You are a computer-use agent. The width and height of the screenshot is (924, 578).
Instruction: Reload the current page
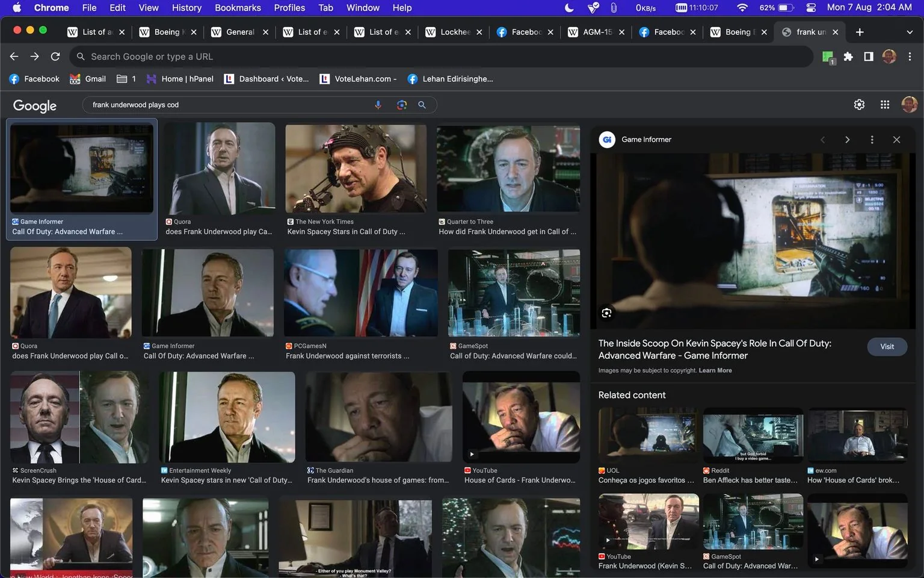pos(55,56)
